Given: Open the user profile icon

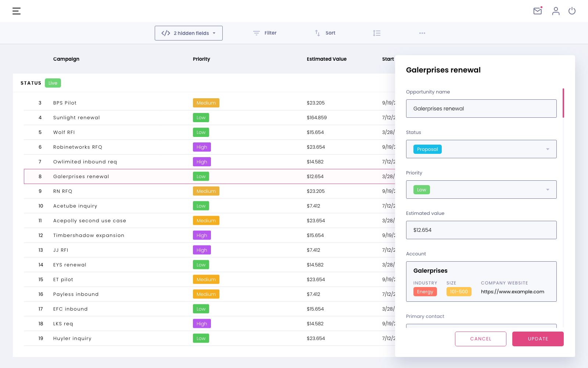Looking at the screenshot, I should click(556, 11).
